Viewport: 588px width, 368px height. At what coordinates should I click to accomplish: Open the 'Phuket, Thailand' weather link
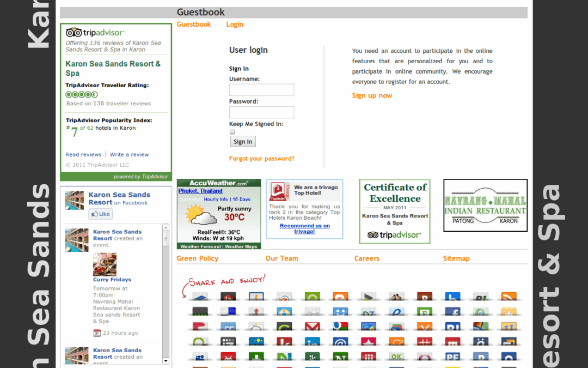click(x=200, y=191)
